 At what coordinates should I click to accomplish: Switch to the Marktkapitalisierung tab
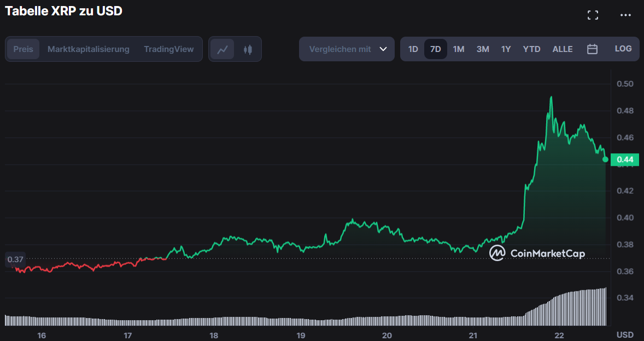(x=89, y=49)
